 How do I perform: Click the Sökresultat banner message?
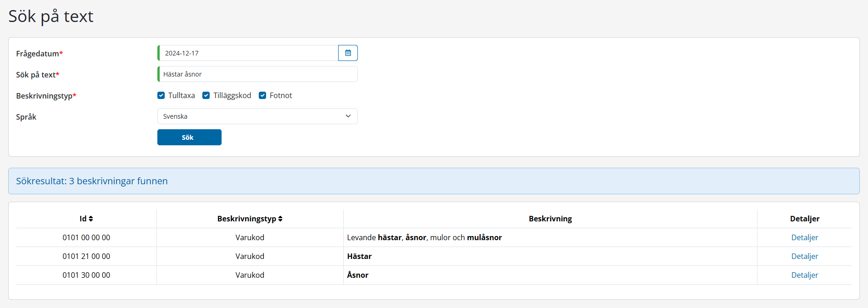[92, 181]
